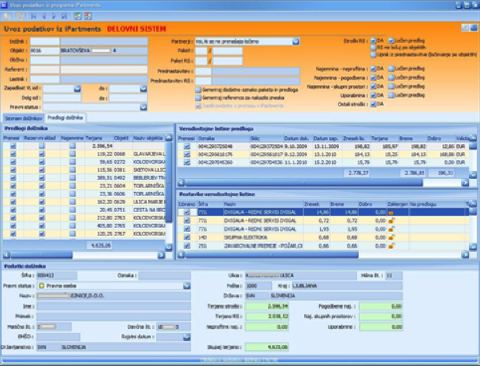Click the green import icon in toolbar

(77, 16)
